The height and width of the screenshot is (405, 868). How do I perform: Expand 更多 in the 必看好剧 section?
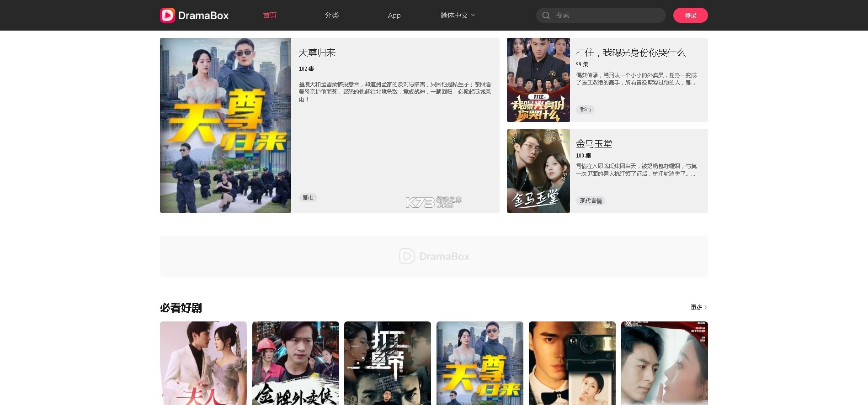pos(698,307)
